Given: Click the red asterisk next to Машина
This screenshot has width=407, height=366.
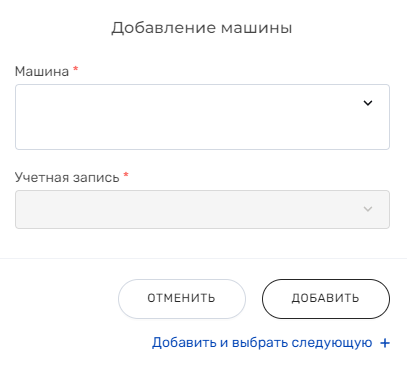Looking at the screenshot, I should (x=76, y=69).
